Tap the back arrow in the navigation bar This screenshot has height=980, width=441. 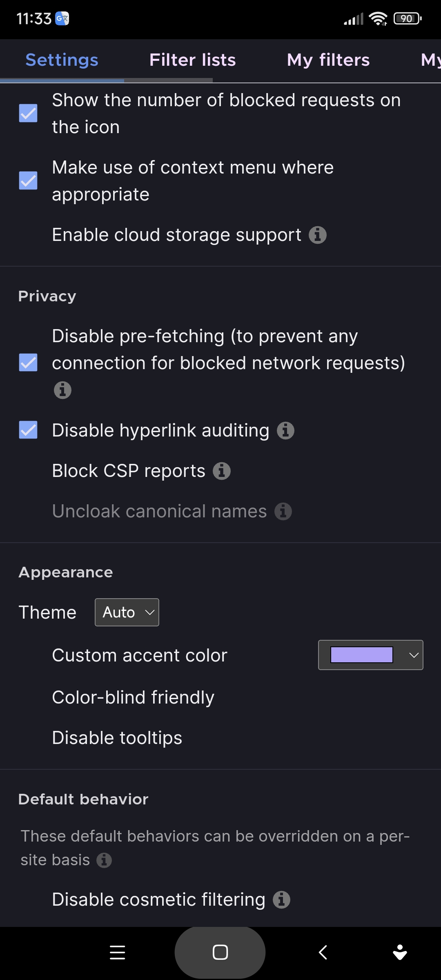[x=323, y=953]
